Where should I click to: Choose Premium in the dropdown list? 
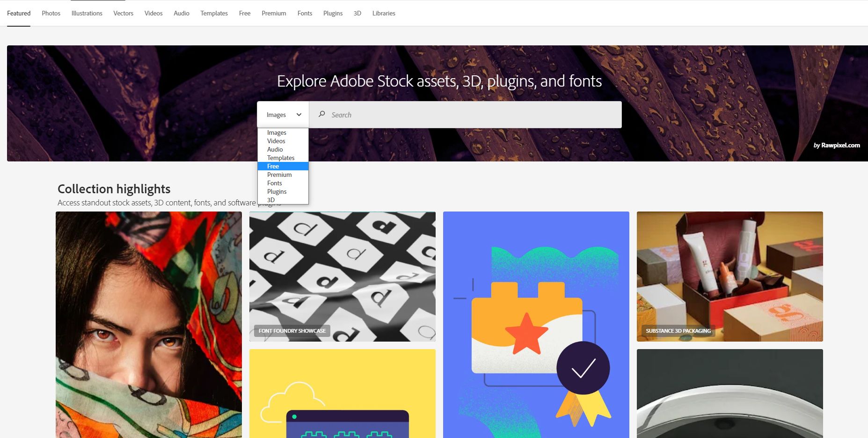[x=283, y=175]
